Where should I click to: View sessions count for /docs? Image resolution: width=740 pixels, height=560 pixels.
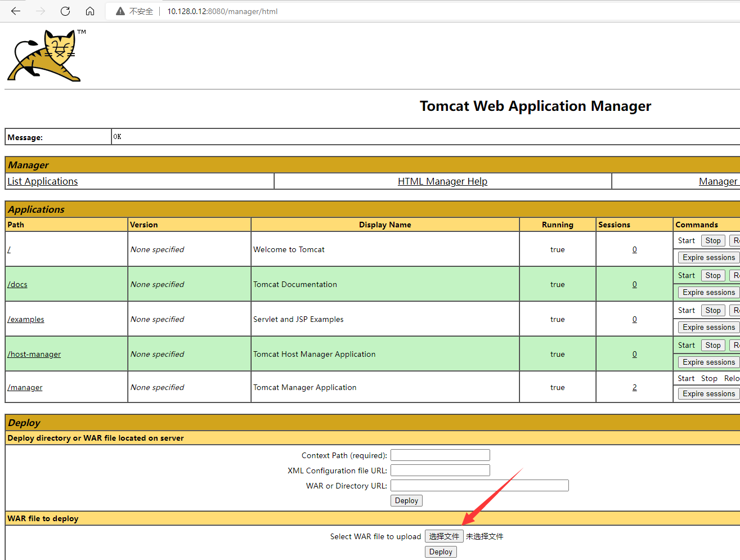(x=635, y=284)
